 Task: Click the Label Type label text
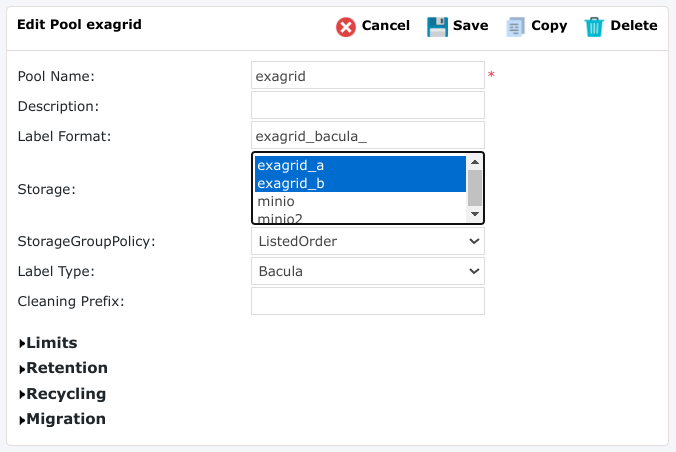[56, 272]
